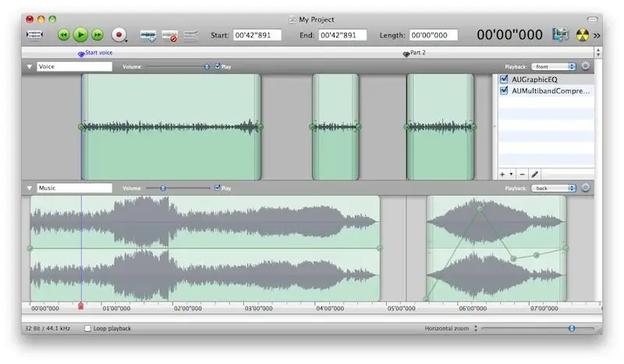Click the export media icon next to the time display

point(560,34)
